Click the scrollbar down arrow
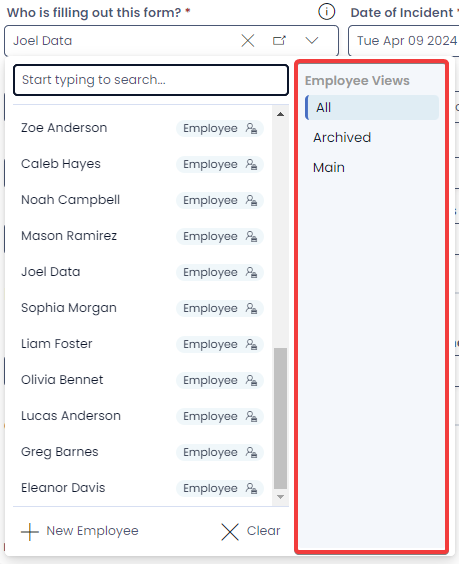 coord(281,497)
